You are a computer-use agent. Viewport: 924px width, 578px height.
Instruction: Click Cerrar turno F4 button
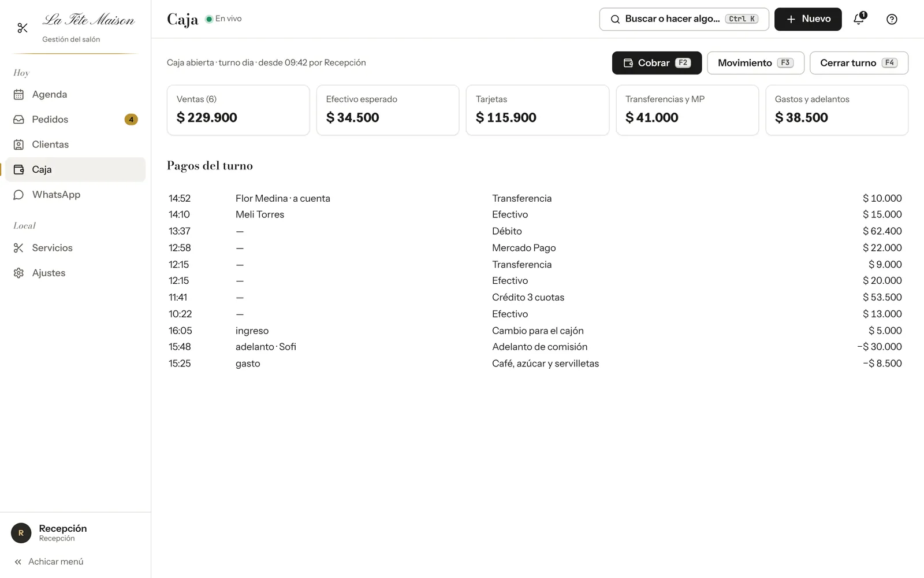click(x=859, y=63)
